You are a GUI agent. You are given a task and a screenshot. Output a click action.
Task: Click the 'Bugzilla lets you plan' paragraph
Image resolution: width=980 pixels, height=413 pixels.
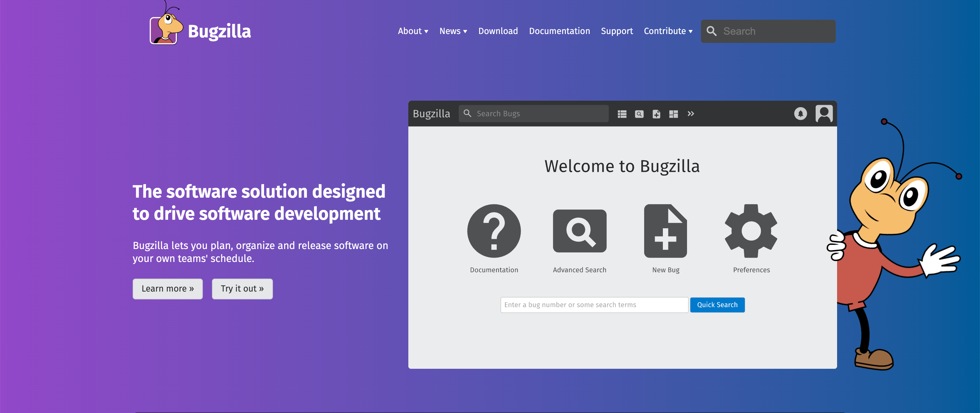[x=260, y=252]
